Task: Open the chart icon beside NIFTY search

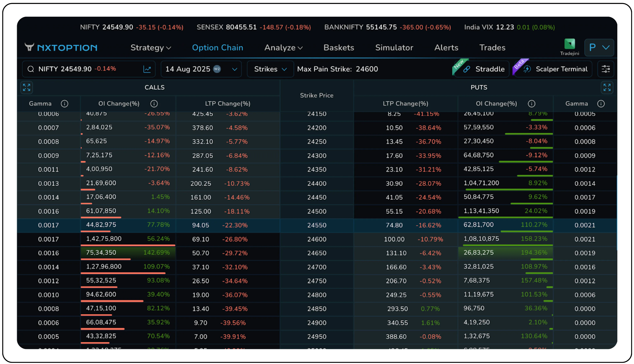Action: (x=147, y=69)
